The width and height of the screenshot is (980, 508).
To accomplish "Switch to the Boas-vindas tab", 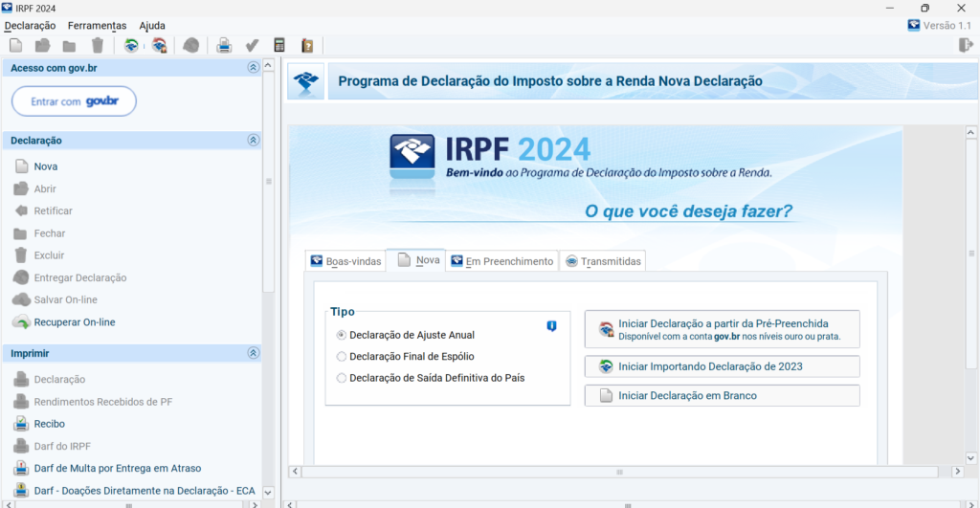I will click(x=345, y=261).
